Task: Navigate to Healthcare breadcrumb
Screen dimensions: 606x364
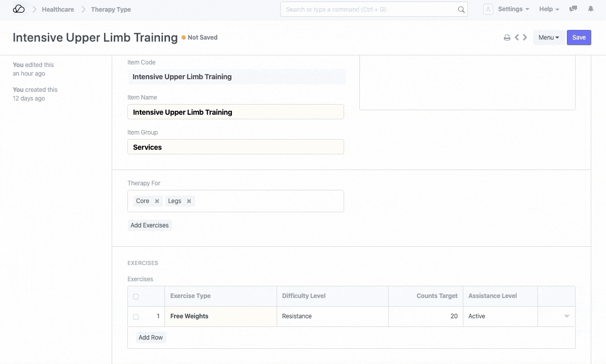Action: pos(58,10)
